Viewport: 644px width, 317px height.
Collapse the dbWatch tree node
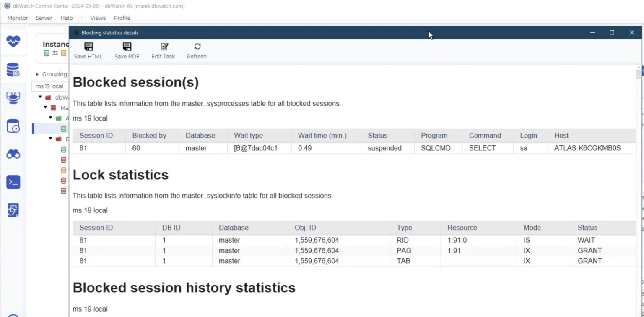(40, 97)
